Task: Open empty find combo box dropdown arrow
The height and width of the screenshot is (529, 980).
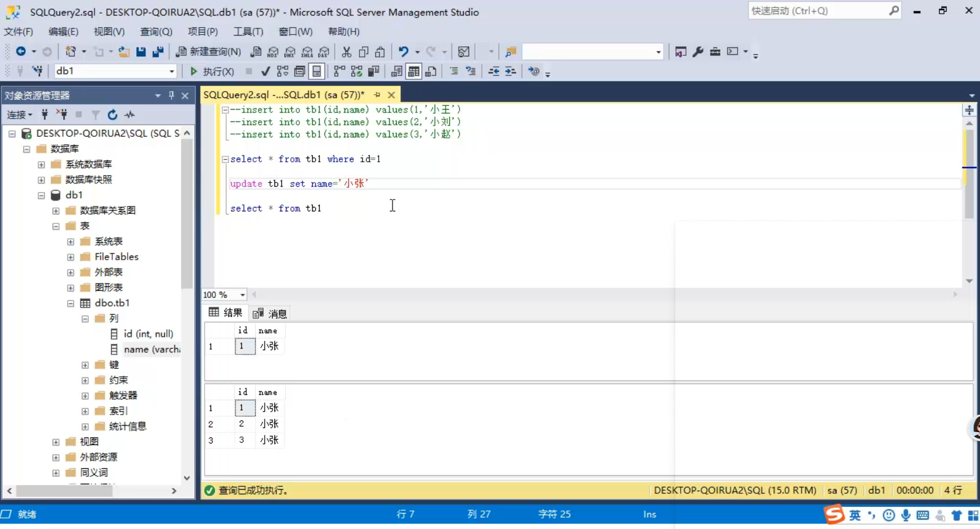Action: click(x=658, y=52)
